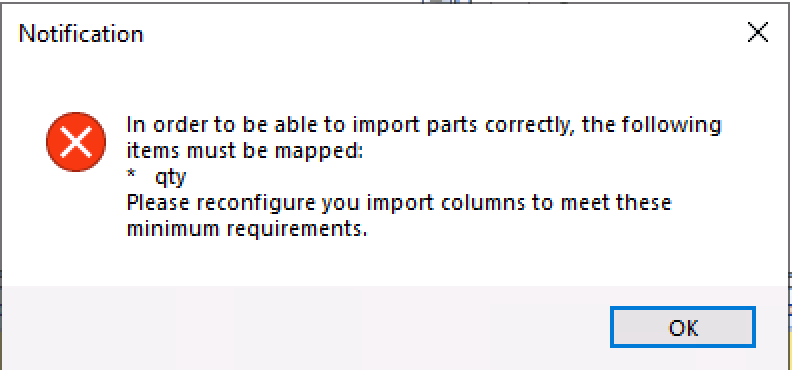This screenshot has height=370, width=792.
Task: Select the 'In order to be able to import' line
Action: coord(423,125)
